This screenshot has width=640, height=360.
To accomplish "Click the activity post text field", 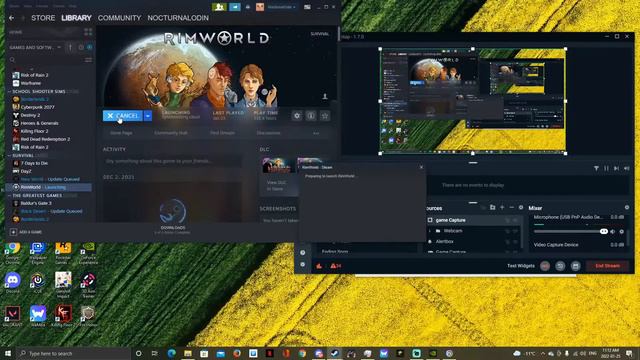I will click(x=171, y=161).
